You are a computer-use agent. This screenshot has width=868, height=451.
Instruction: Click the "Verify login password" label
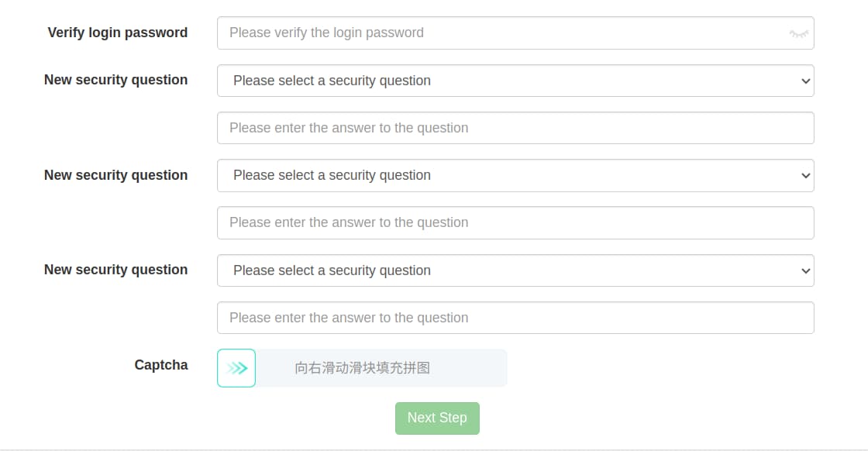pyautogui.click(x=117, y=33)
